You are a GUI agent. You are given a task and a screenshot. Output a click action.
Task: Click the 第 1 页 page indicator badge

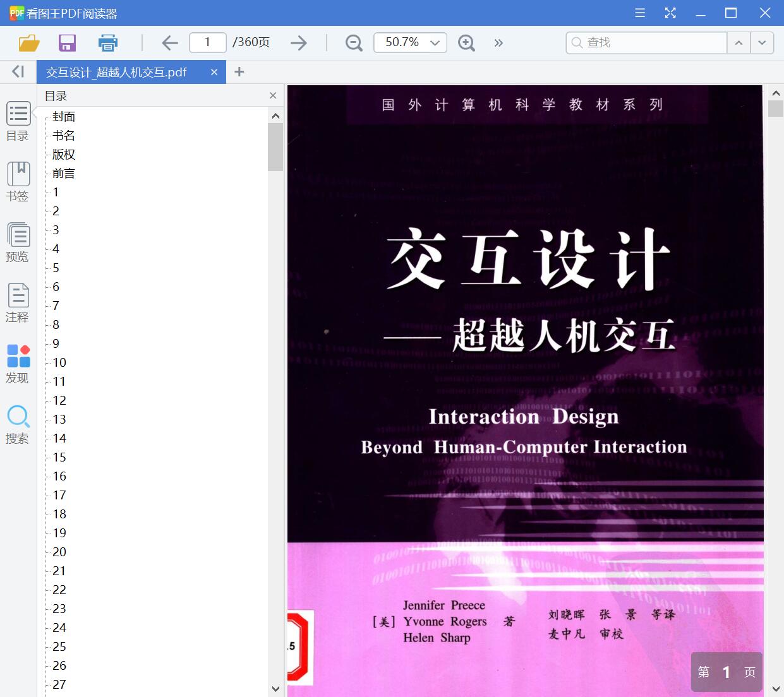727,672
